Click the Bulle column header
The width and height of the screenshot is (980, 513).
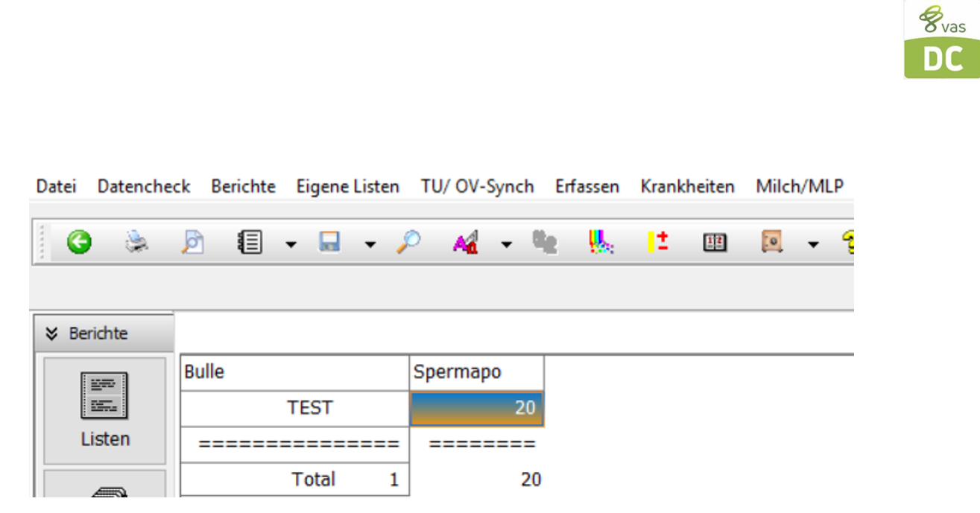294,373
